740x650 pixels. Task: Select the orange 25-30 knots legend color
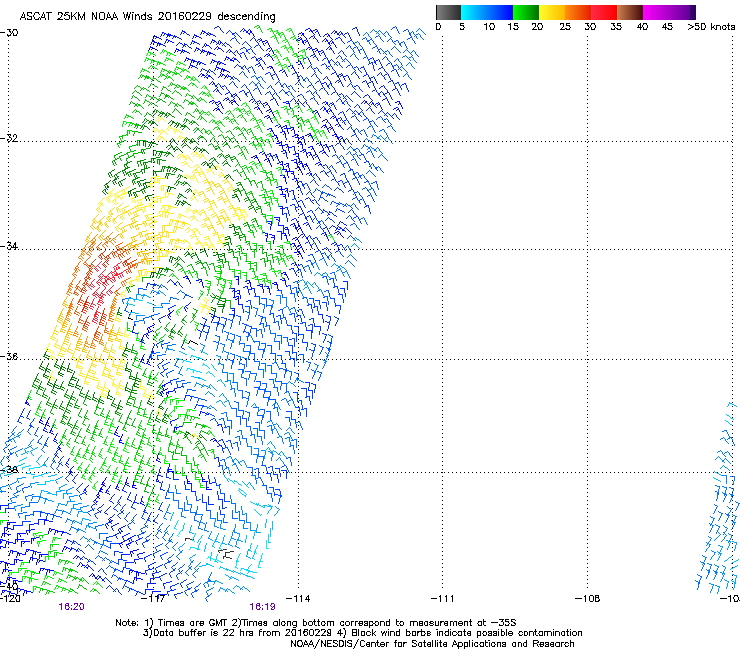click(x=578, y=12)
